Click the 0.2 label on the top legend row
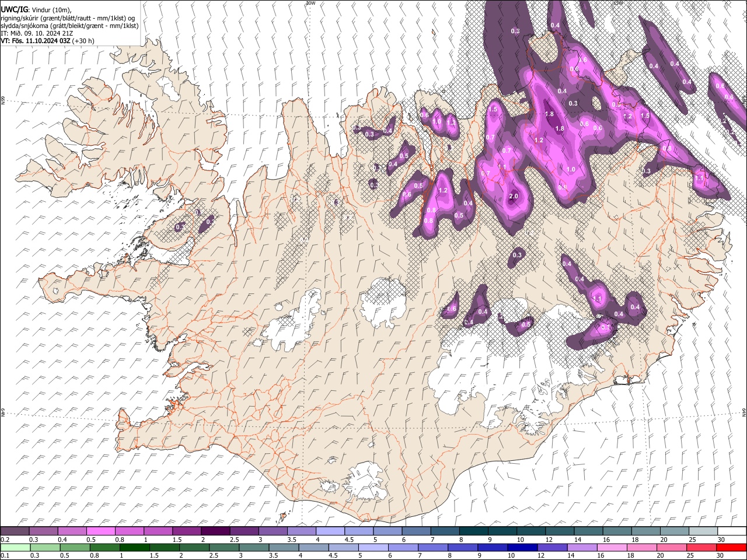 5,540
